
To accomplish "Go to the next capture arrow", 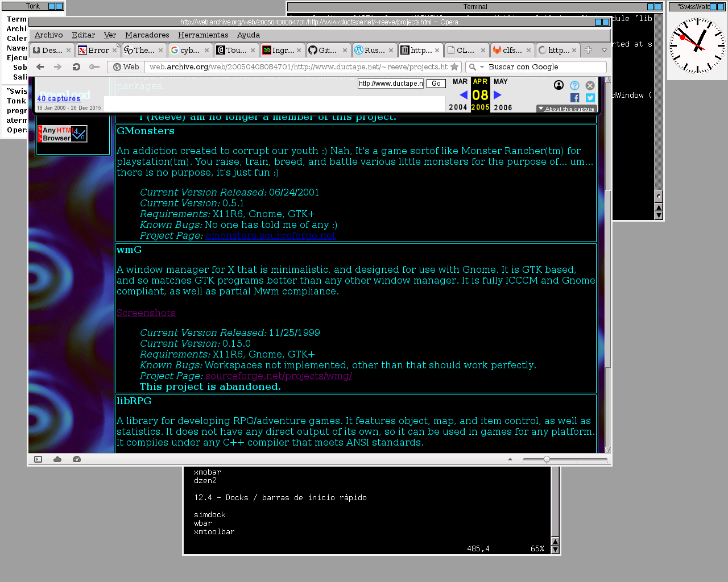I will tap(498, 95).
